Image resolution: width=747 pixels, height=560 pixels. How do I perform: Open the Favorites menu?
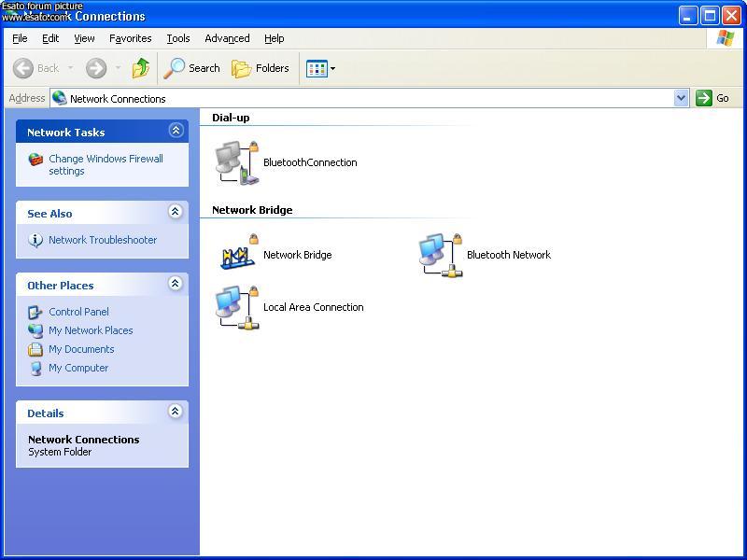pyautogui.click(x=131, y=38)
